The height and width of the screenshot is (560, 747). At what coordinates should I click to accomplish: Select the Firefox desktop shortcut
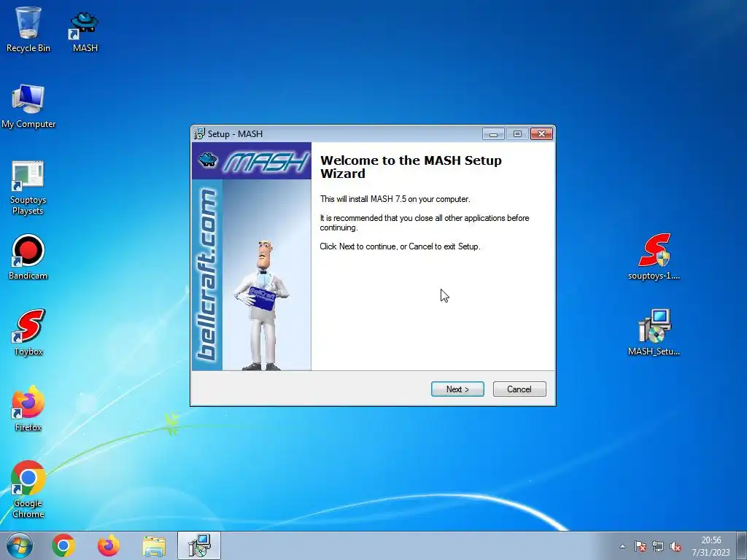tap(28, 408)
